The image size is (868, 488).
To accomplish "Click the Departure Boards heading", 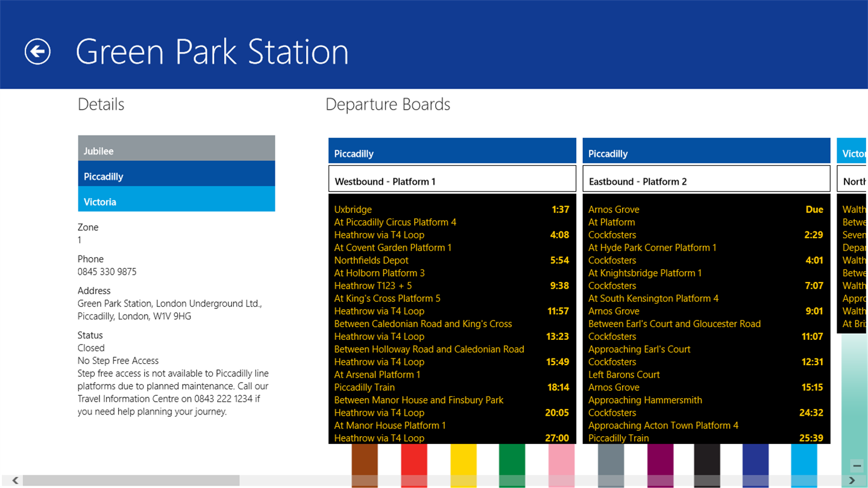I will (388, 104).
